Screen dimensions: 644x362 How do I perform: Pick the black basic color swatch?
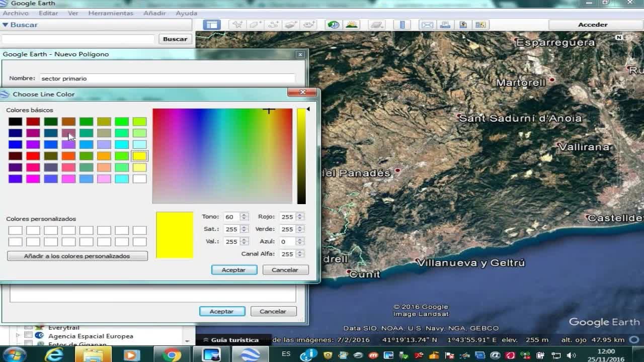pos(15,122)
